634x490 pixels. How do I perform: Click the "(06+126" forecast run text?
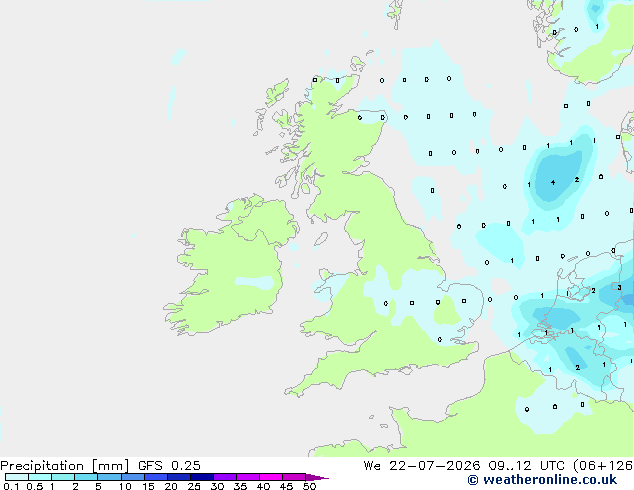click(603, 466)
